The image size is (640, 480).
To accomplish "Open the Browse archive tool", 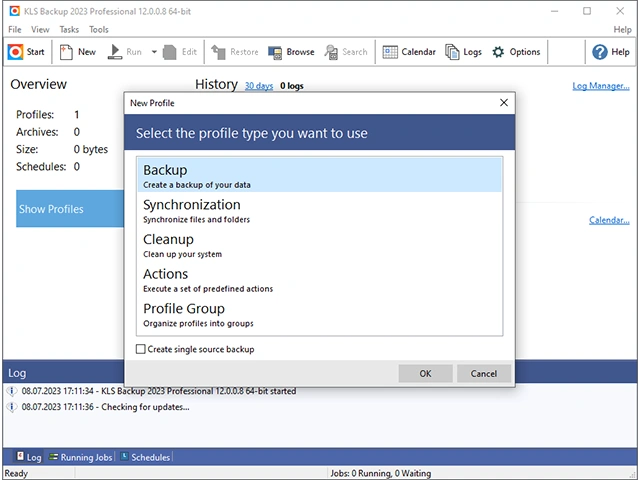I will click(276, 52).
